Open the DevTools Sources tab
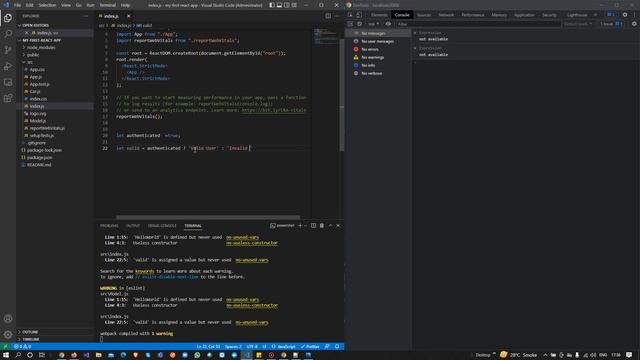Viewport: 640px width, 360px height. (424, 15)
